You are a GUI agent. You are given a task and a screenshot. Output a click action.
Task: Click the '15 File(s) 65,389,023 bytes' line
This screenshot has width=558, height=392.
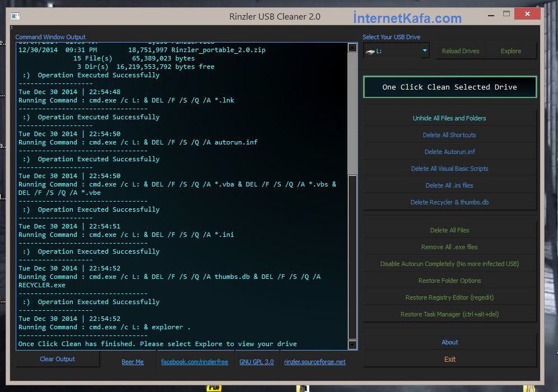pos(134,58)
